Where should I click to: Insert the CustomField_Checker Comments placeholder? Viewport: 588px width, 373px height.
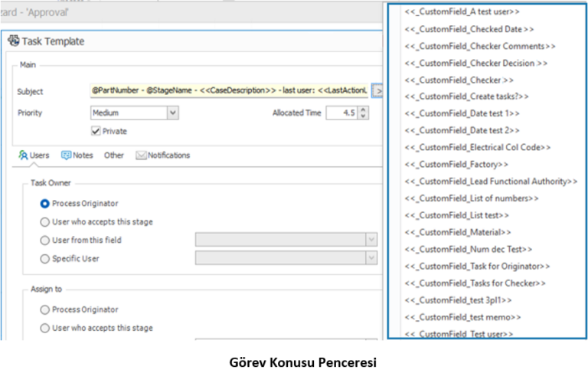[x=479, y=46]
